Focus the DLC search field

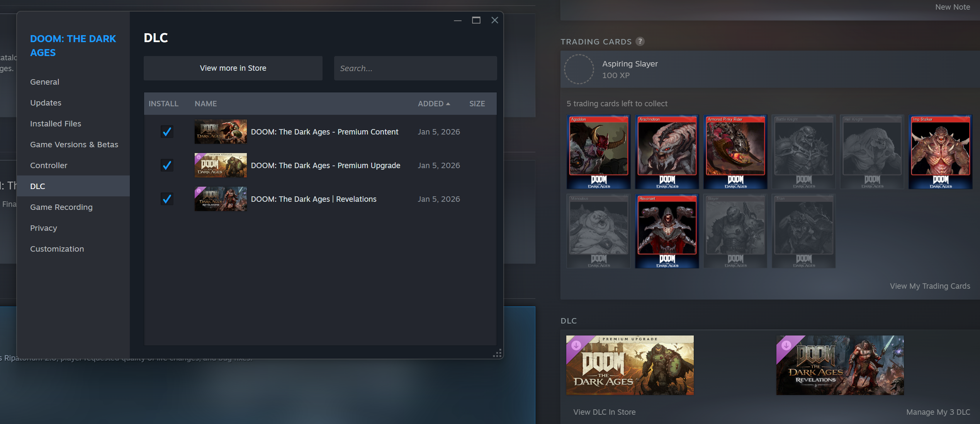416,68
